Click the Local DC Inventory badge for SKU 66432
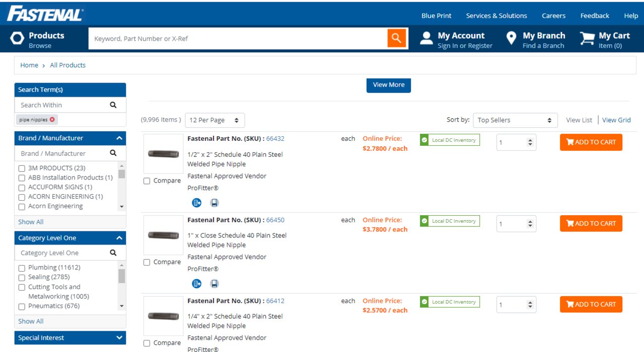 450,140
